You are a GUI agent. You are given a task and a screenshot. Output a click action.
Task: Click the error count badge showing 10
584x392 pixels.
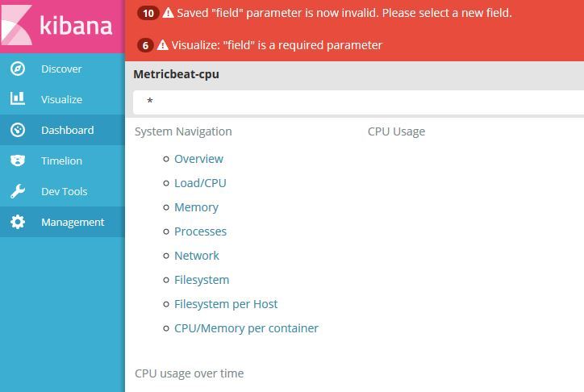148,14
